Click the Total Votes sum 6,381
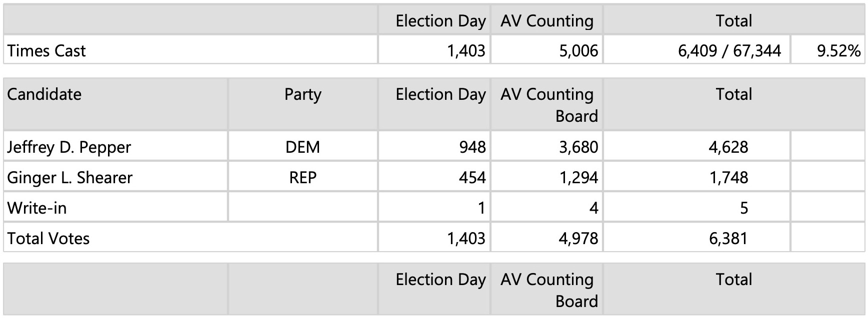Screen dimensions: 868x318 [x=728, y=239]
